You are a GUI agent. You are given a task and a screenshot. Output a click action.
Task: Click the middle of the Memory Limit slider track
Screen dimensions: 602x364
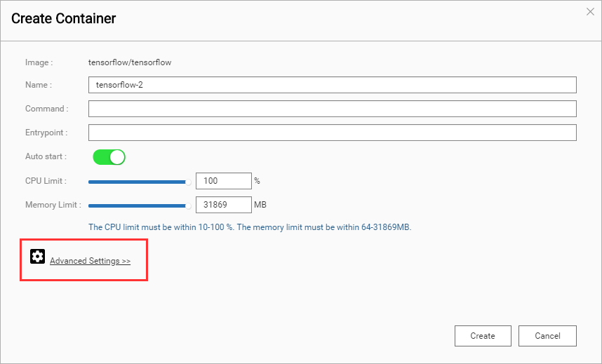coord(138,205)
